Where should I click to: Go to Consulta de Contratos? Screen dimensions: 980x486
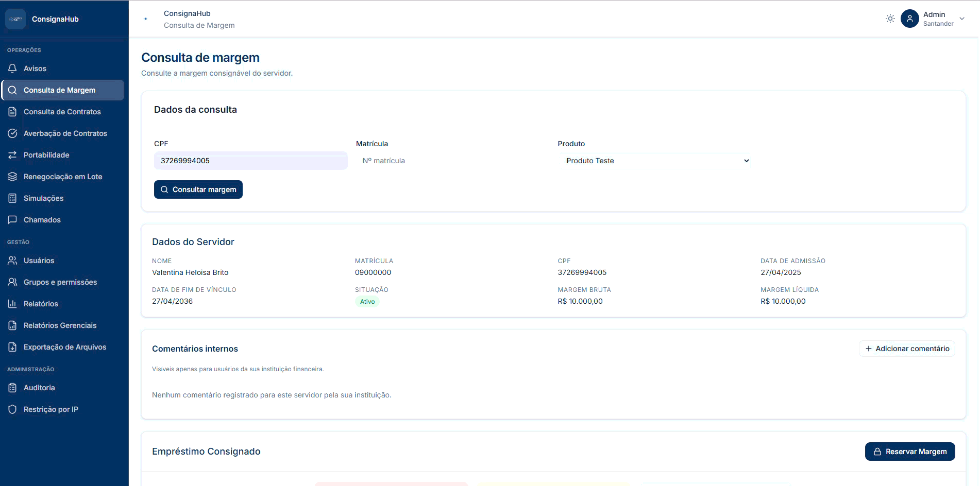63,112
